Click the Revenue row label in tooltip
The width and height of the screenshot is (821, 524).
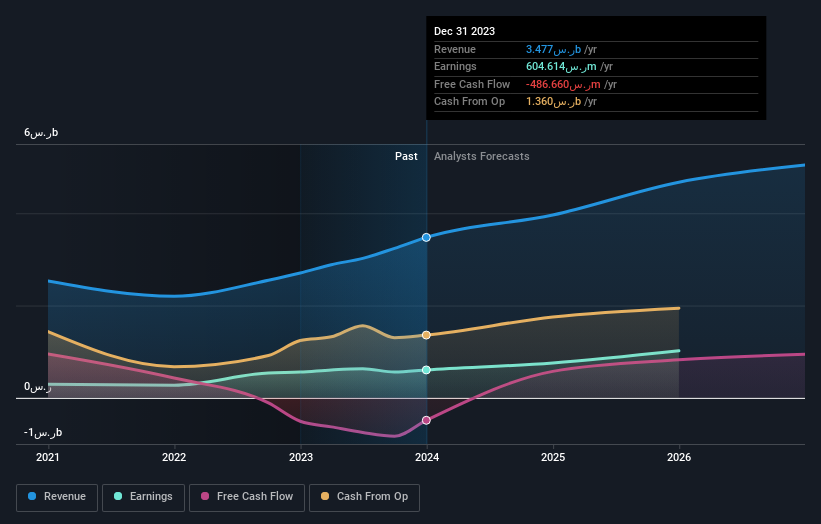click(x=455, y=49)
